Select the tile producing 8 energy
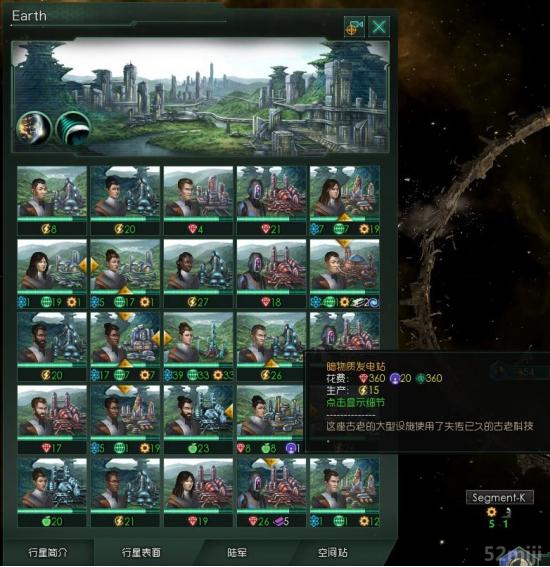 52,201
